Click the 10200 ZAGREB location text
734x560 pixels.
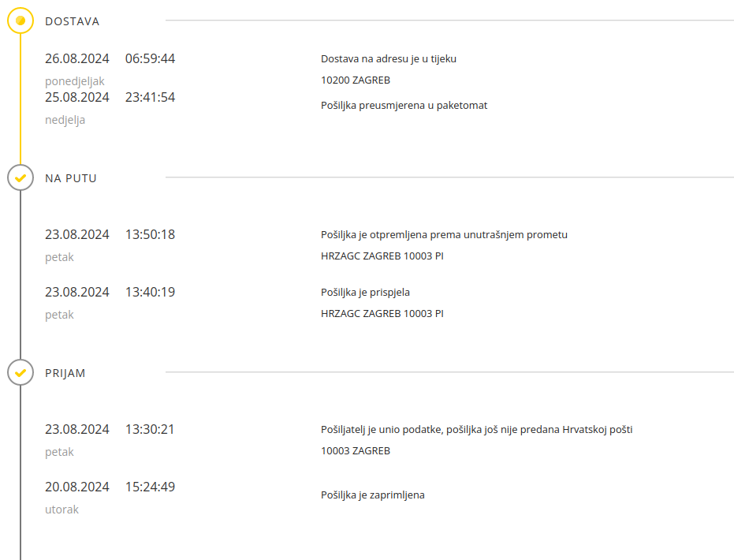coord(356,80)
